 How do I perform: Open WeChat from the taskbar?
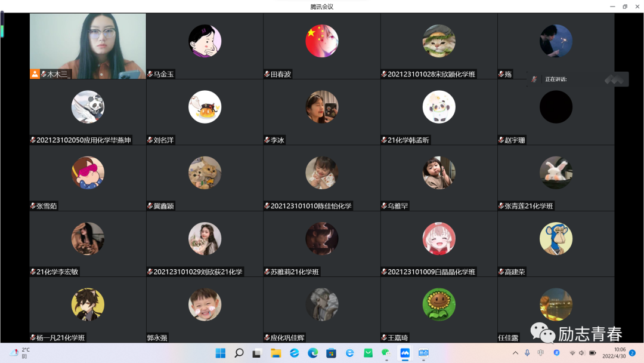tap(386, 353)
